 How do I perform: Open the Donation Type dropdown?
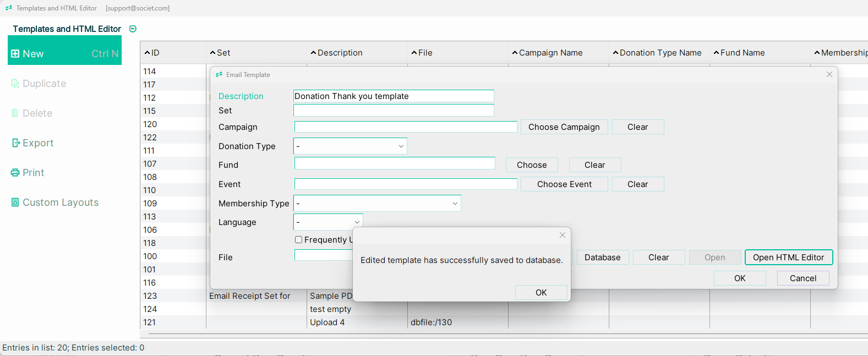[x=350, y=146]
